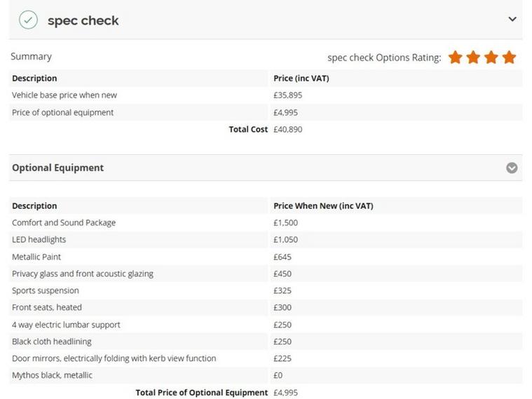This screenshot has height=399, width=532.
Task: Click the Optional Equipment header bar
Action: tap(266, 168)
